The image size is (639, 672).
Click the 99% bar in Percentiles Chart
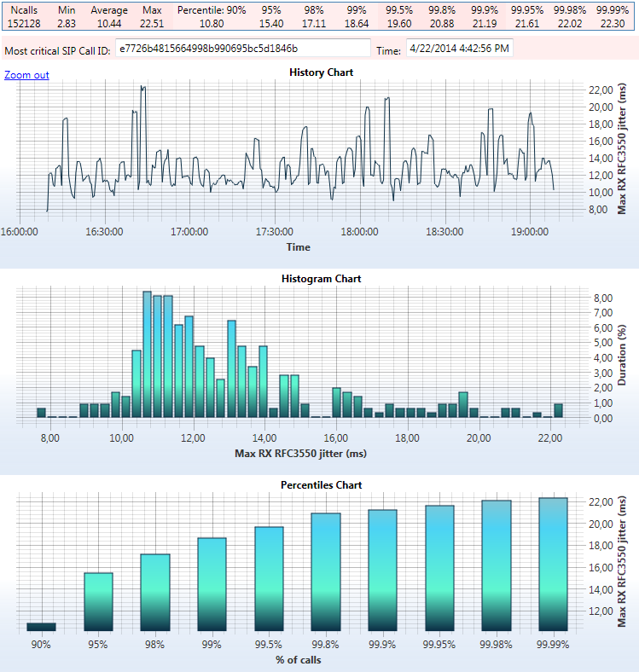[212, 584]
